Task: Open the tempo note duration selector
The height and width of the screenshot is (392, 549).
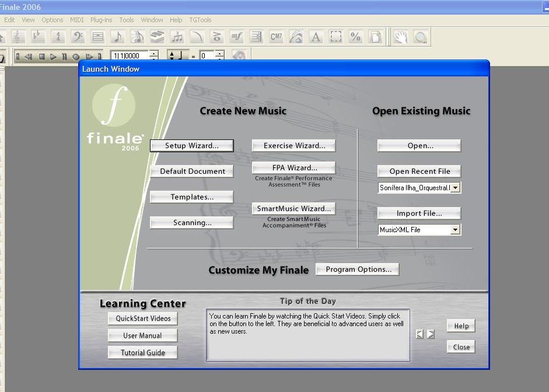Action: [x=178, y=55]
